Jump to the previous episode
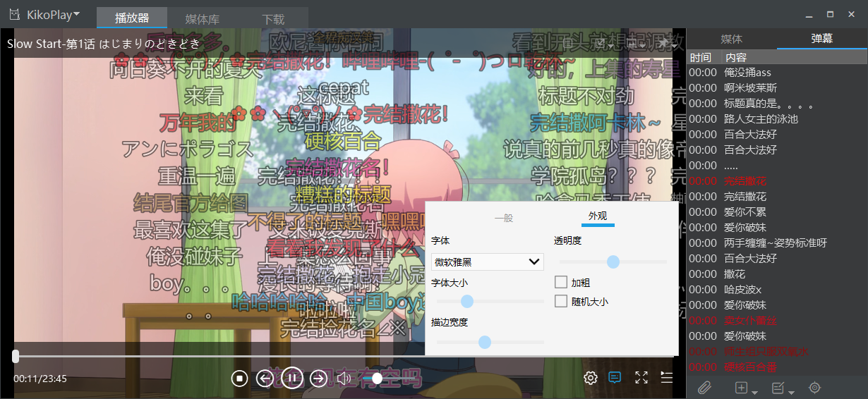 tap(265, 379)
